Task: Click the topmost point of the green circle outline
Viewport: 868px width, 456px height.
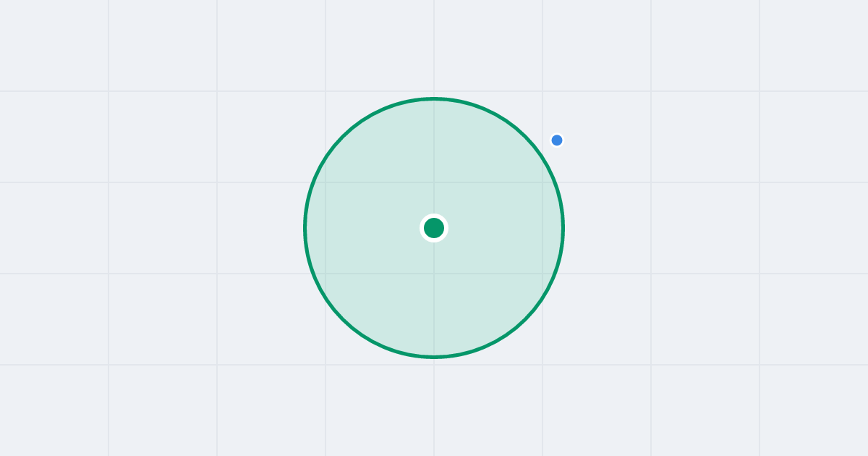Action: pyautogui.click(x=434, y=98)
